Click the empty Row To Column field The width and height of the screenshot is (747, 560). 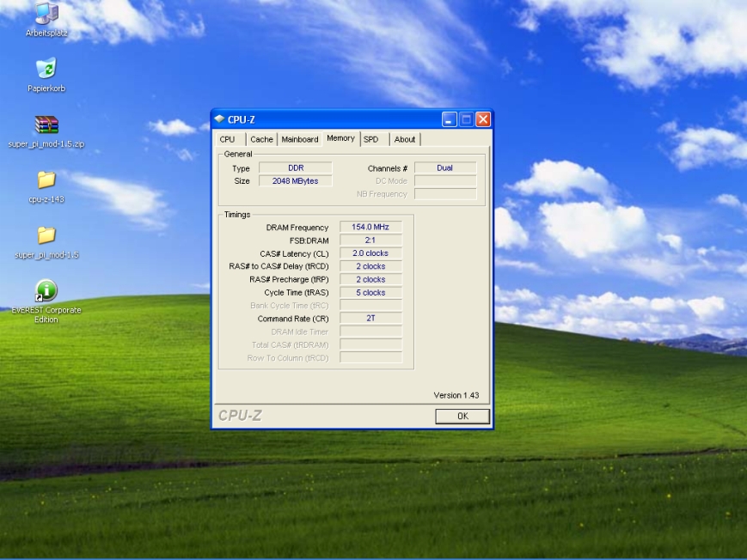click(x=370, y=357)
